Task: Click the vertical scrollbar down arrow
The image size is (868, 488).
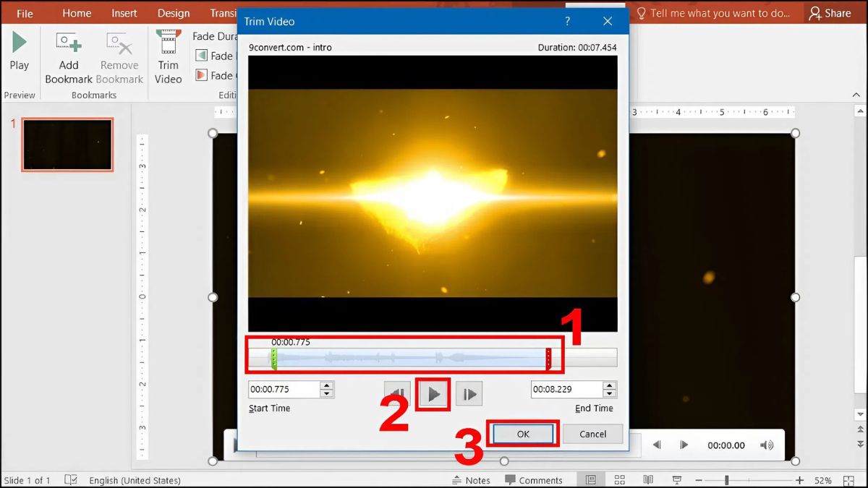Action: (x=861, y=414)
